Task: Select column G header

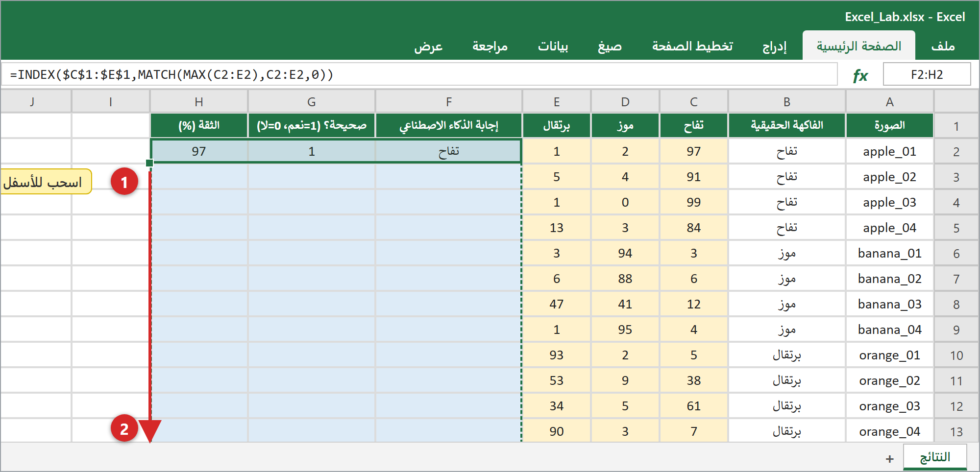Action: point(312,101)
